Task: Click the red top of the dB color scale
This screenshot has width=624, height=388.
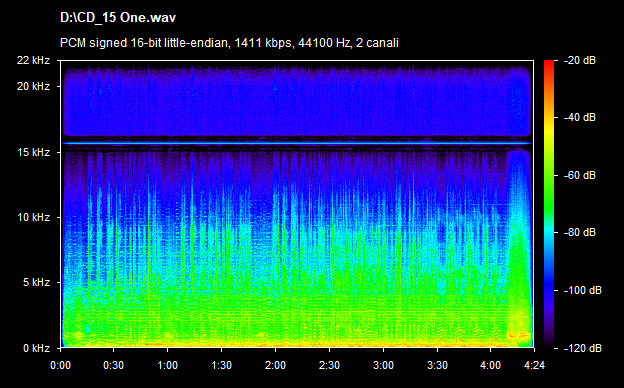Action: click(549, 64)
